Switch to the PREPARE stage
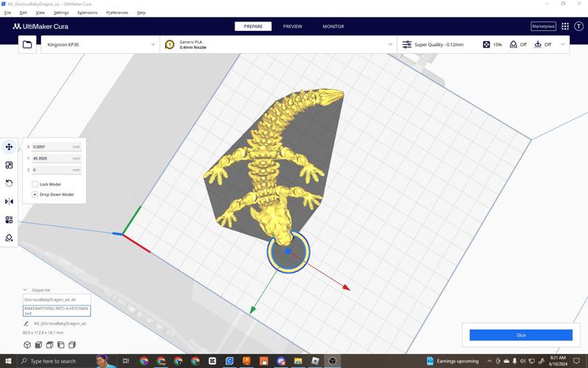This screenshot has width=588, height=368. [x=253, y=26]
